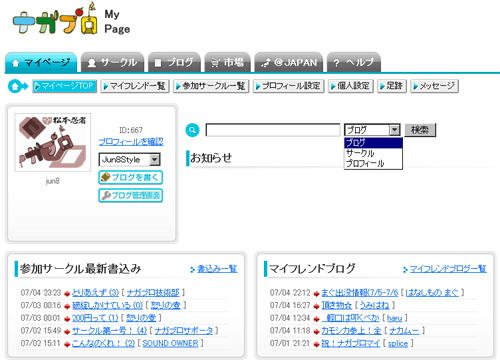Open the 市場 tab
Viewport: 500px width, 362px height.
(227, 62)
